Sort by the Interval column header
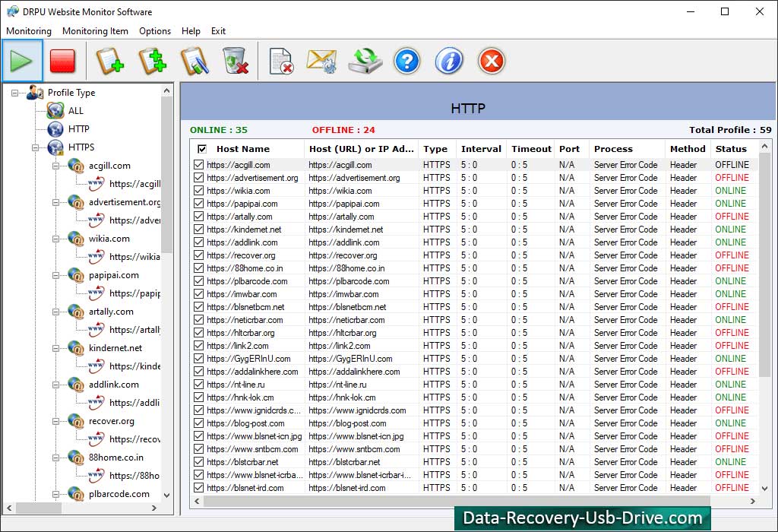Image resolution: width=778 pixels, height=532 pixels. click(481, 149)
